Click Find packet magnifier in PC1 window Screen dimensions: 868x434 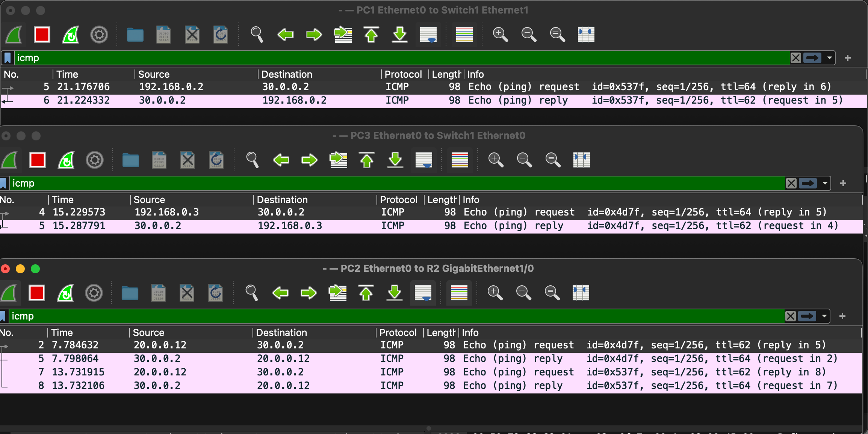257,35
